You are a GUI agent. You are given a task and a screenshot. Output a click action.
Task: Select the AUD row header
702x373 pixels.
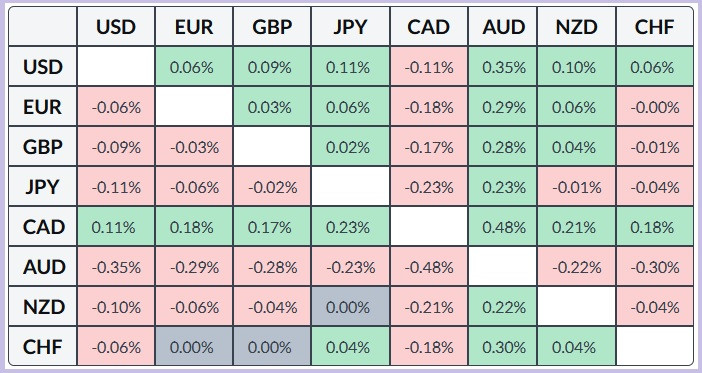coord(43,266)
